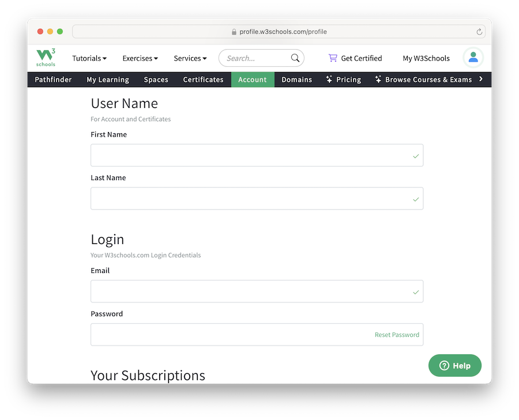Click the W3Schools logo
The width and height of the screenshot is (519, 420).
pyautogui.click(x=46, y=58)
